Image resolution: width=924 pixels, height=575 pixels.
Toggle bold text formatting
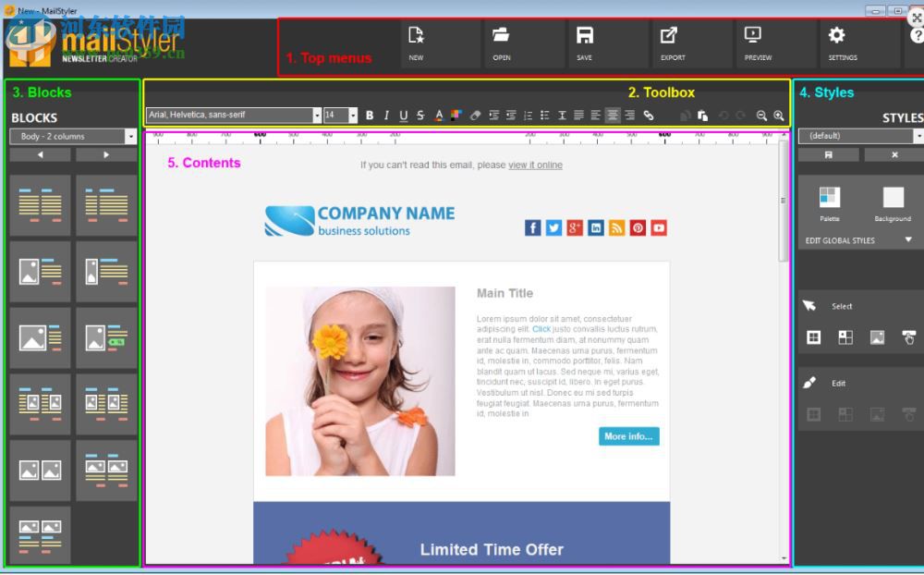[x=369, y=115]
